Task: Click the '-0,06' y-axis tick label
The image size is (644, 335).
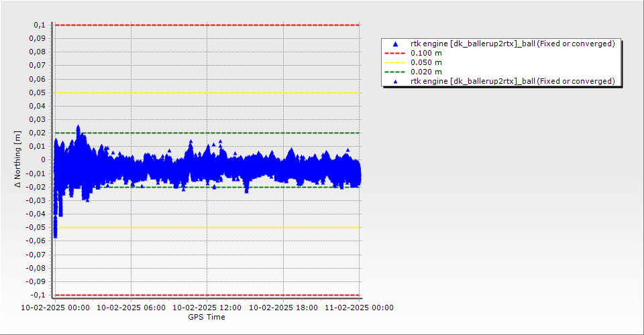Action: 36,241
